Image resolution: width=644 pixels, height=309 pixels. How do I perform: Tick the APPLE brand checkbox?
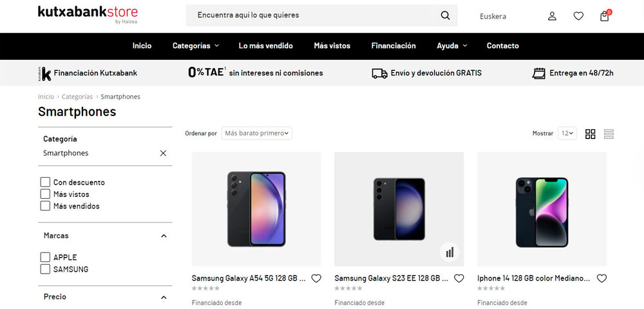click(45, 257)
